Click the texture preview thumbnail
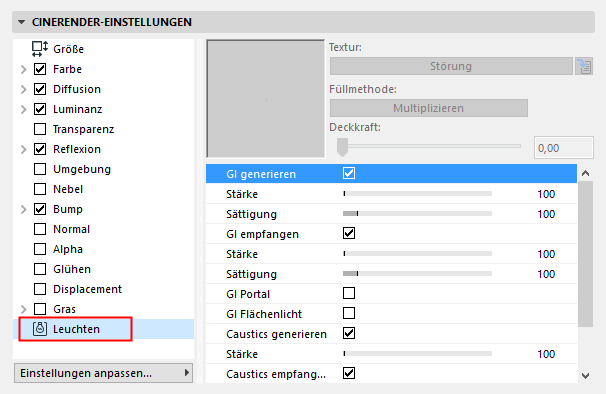The width and height of the screenshot is (606, 394). tap(266, 99)
